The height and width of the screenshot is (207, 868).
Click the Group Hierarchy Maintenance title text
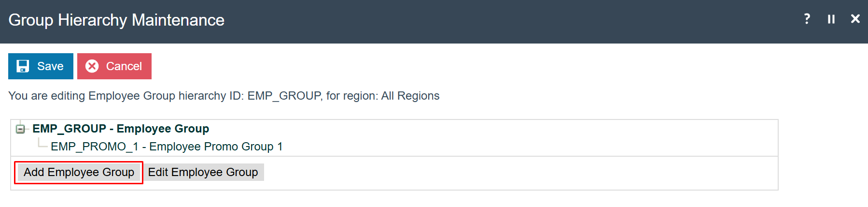point(116,20)
